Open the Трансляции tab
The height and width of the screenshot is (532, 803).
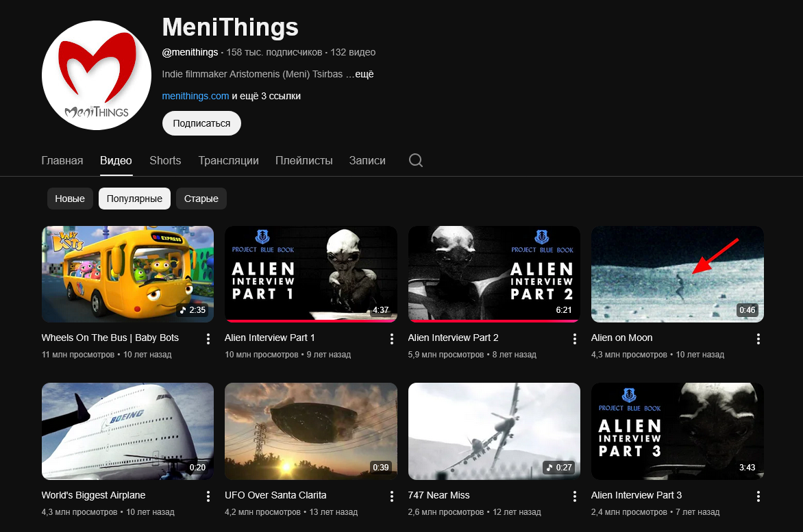click(x=228, y=161)
